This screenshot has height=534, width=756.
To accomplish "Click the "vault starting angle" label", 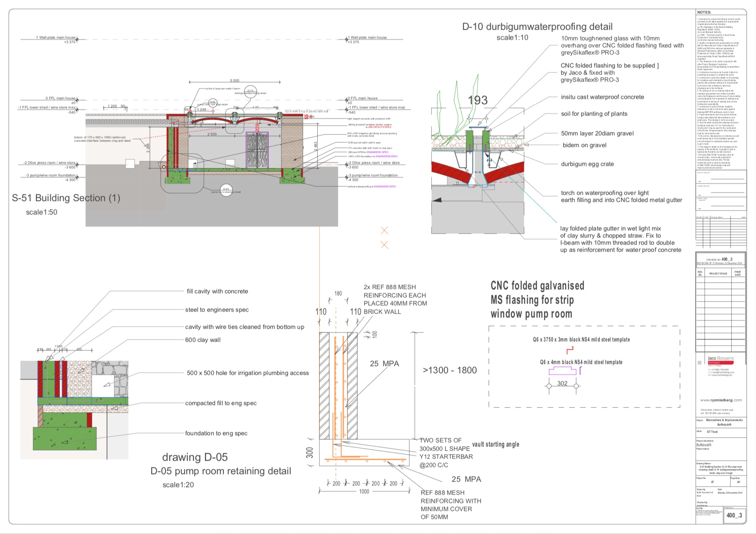I will pyautogui.click(x=495, y=444).
